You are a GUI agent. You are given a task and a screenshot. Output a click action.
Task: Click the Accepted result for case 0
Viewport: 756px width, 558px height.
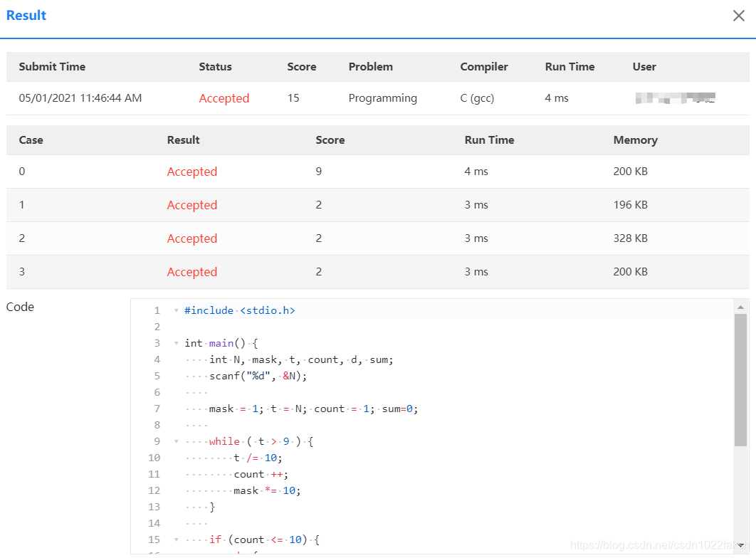point(192,172)
